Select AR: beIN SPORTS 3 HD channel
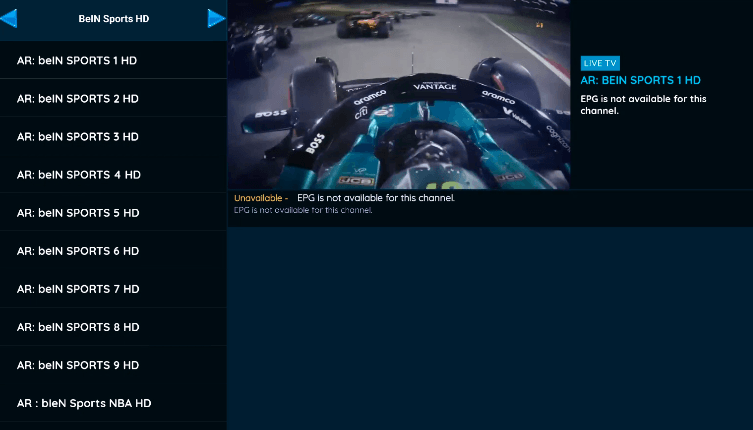 (x=113, y=136)
